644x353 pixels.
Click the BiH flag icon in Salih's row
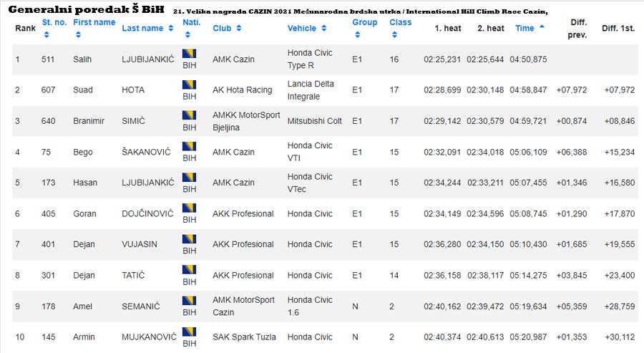tap(190, 54)
